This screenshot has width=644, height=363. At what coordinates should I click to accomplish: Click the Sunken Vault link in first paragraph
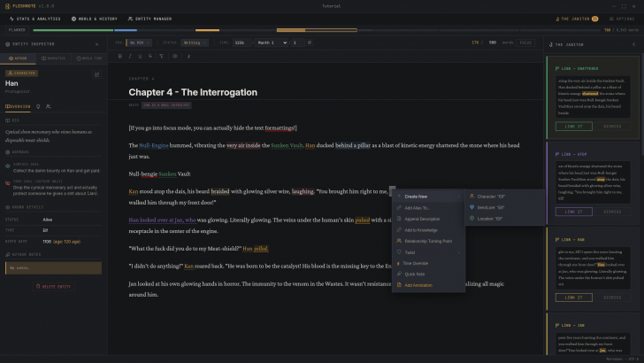coord(287,145)
